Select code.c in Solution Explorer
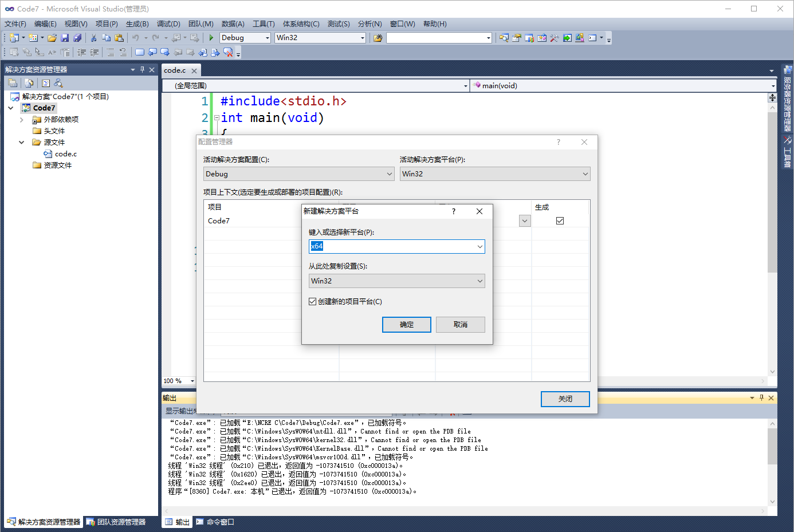 pos(60,153)
